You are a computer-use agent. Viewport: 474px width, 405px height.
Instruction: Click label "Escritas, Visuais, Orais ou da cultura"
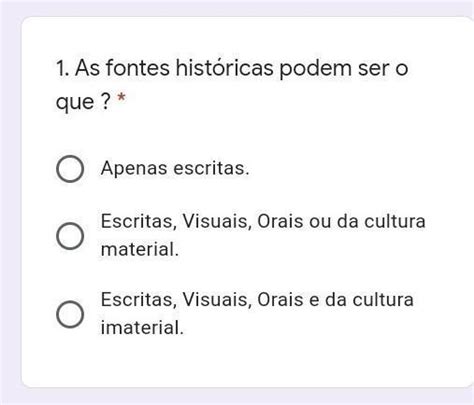point(263,221)
